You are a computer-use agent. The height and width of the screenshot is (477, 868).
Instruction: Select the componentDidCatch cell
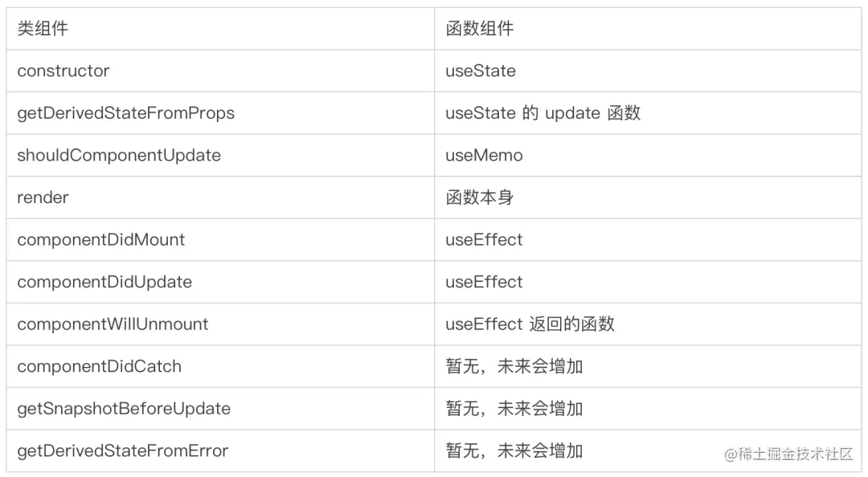pyautogui.click(x=100, y=367)
